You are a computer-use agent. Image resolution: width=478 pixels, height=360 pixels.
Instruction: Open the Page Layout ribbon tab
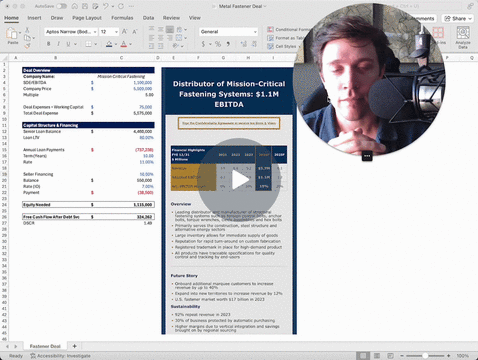[x=87, y=18]
